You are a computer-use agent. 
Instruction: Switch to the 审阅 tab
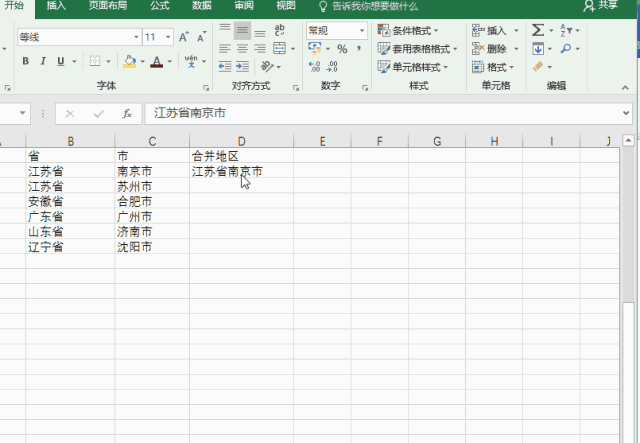244,6
